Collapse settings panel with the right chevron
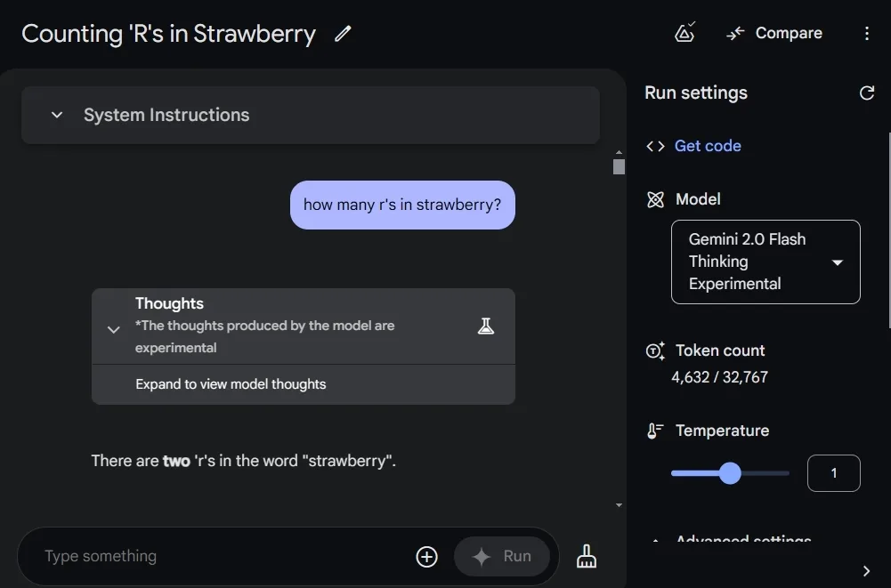Screen dimensions: 891x588 coord(867,571)
